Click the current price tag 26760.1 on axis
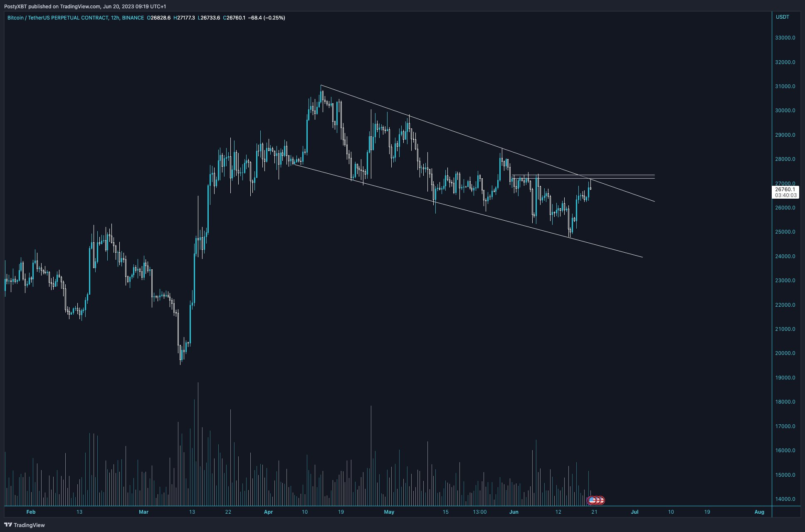 785,189
